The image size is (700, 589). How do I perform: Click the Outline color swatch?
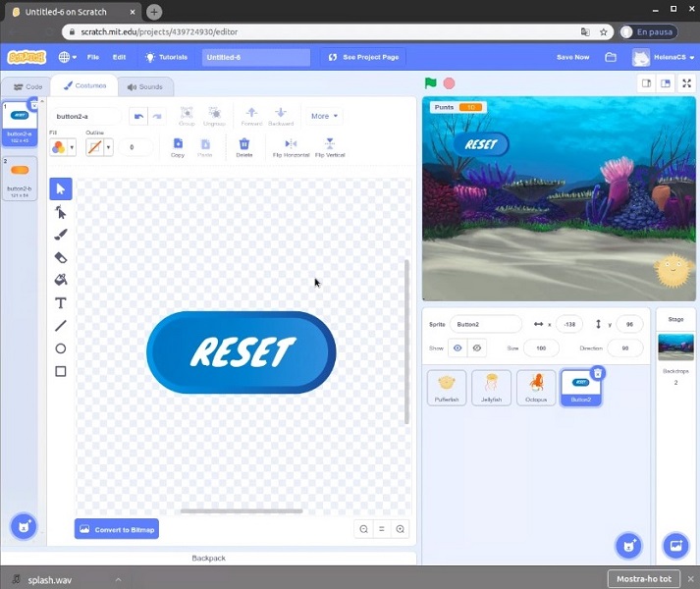(94, 147)
